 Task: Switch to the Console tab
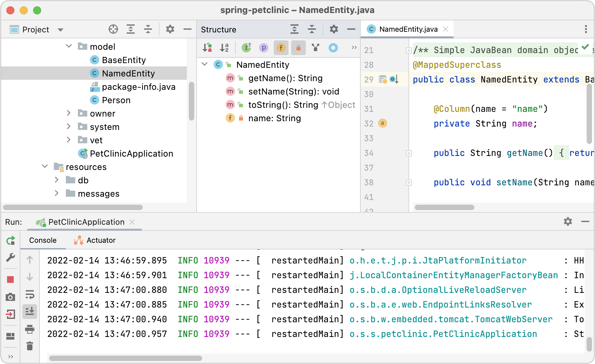point(43,240)
